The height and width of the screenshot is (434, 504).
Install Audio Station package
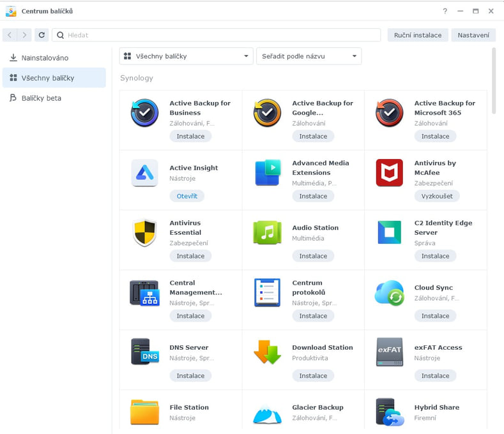tap(313, 256)
